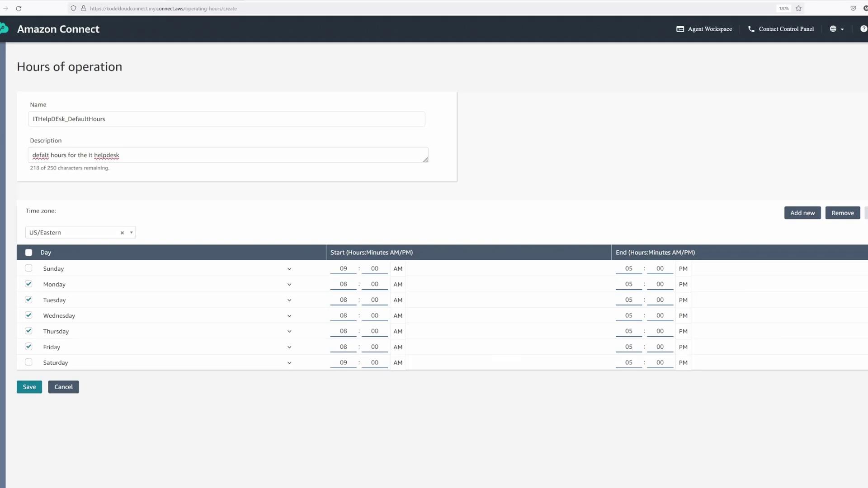The height and width of the screenshot is (488, 868).
Task: Click the bookmark star icon
Action: [798, 9]
